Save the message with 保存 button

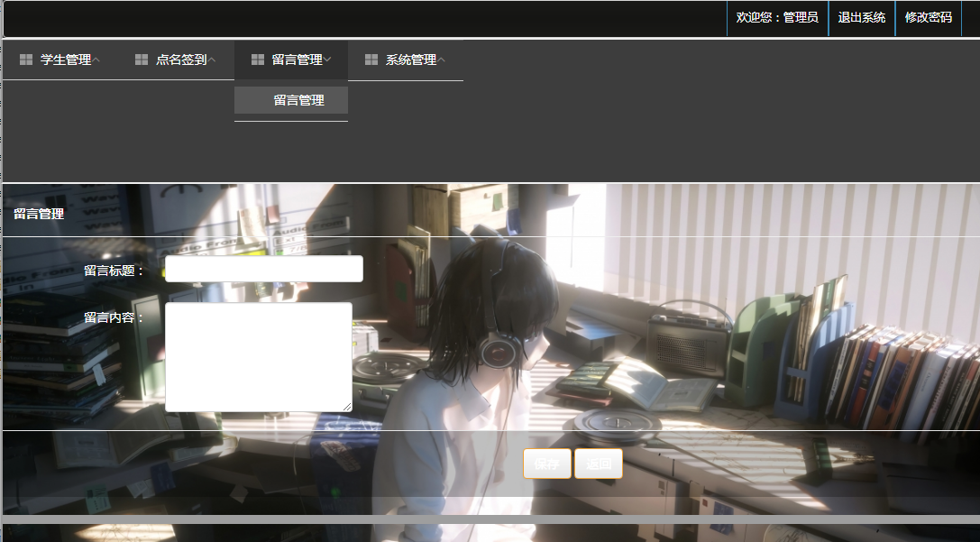tap(547, 464)
